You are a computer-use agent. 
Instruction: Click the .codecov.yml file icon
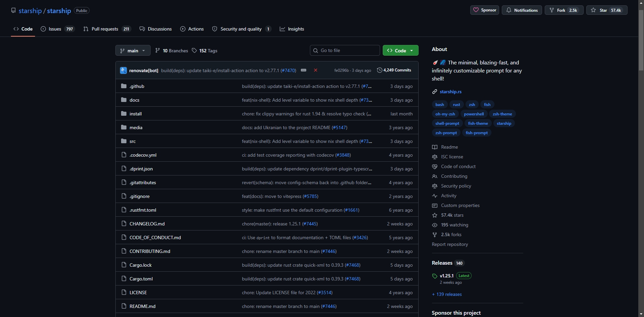pyautogui.click(x=124, y=155)
